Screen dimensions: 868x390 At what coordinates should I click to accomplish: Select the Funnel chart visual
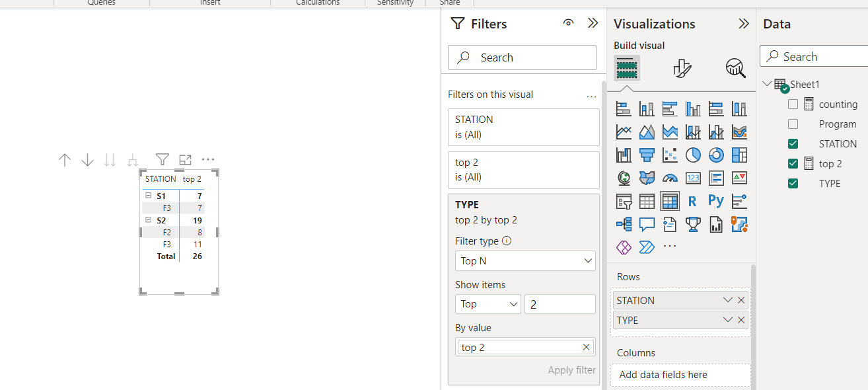point(647,155)
